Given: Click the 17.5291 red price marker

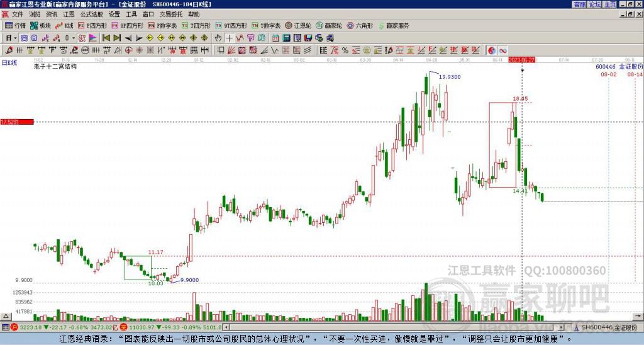Looking at the screenshot, I should (17, 122).
